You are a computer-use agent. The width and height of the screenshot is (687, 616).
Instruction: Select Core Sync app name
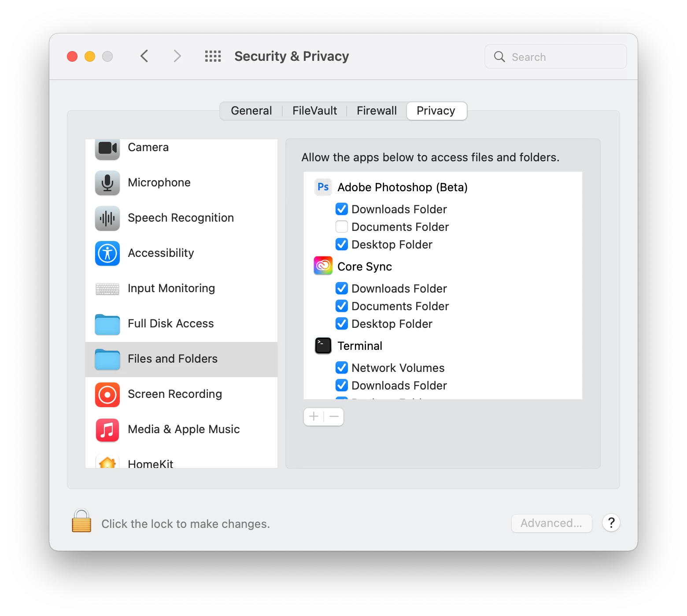(x=365, y=267)
